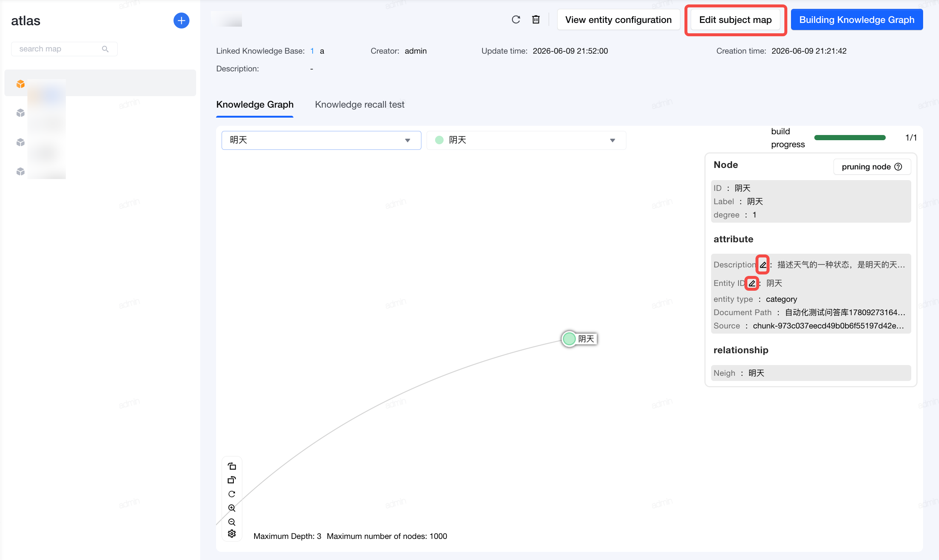Delete the map using the trash icon
The width and height of the screenshot is (939, 560).
pos(536,20)
